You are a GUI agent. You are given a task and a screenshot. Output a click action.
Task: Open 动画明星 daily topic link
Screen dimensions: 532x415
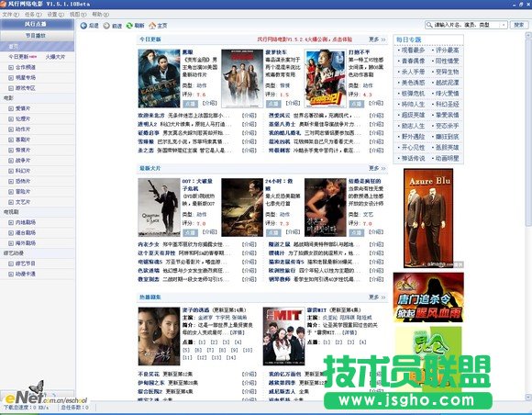448,159
